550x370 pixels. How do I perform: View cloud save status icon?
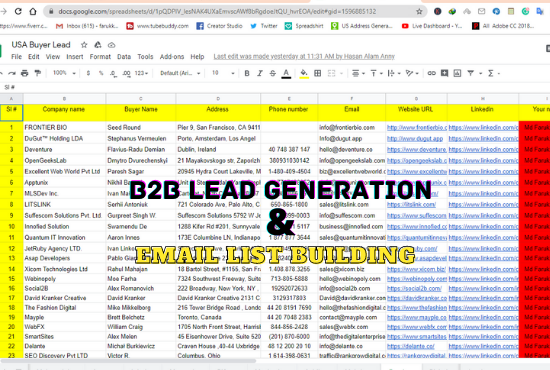[112, 45]
